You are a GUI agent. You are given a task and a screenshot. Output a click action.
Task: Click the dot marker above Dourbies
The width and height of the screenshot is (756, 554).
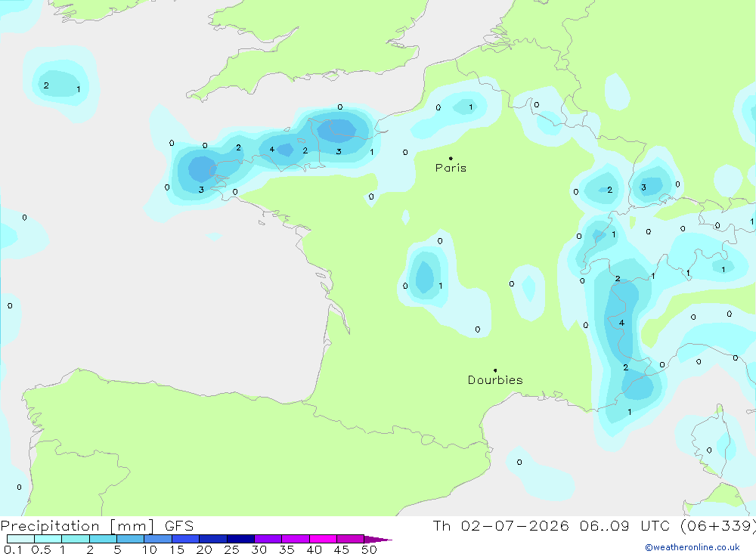coord(495,370)
